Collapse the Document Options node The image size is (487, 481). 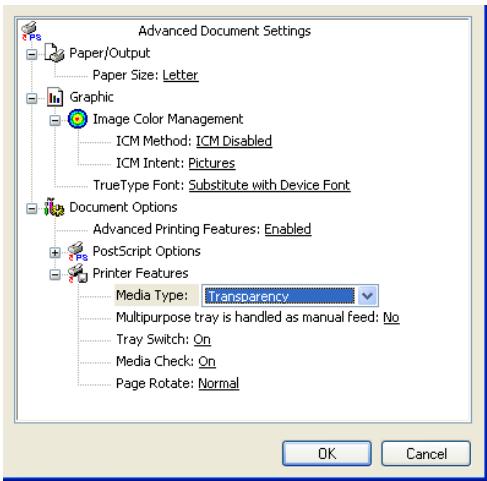(32, 209)
